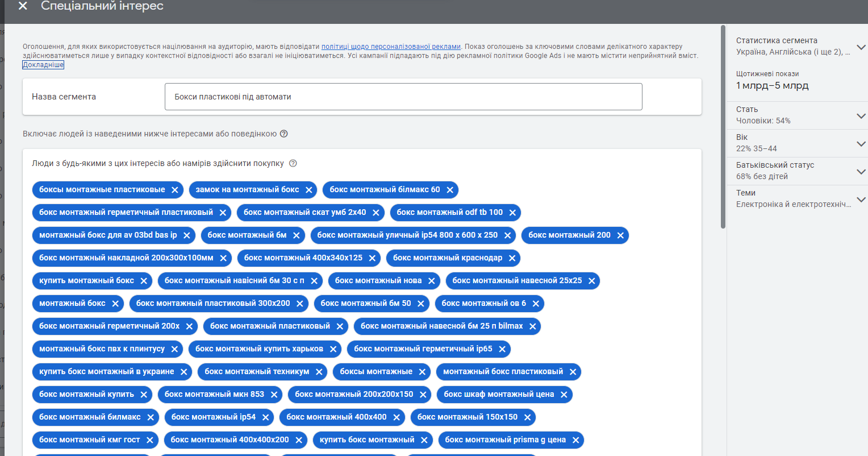Expand the Стать demographics section

click(861, 115)
